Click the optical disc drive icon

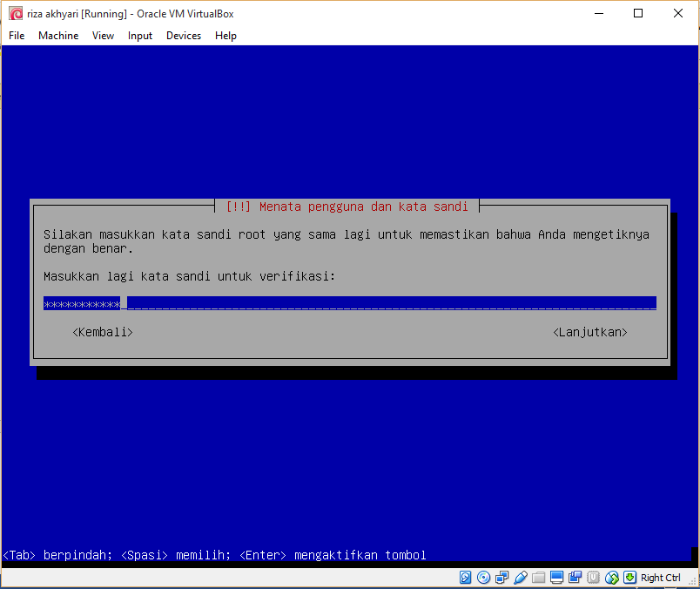point(483,578)
